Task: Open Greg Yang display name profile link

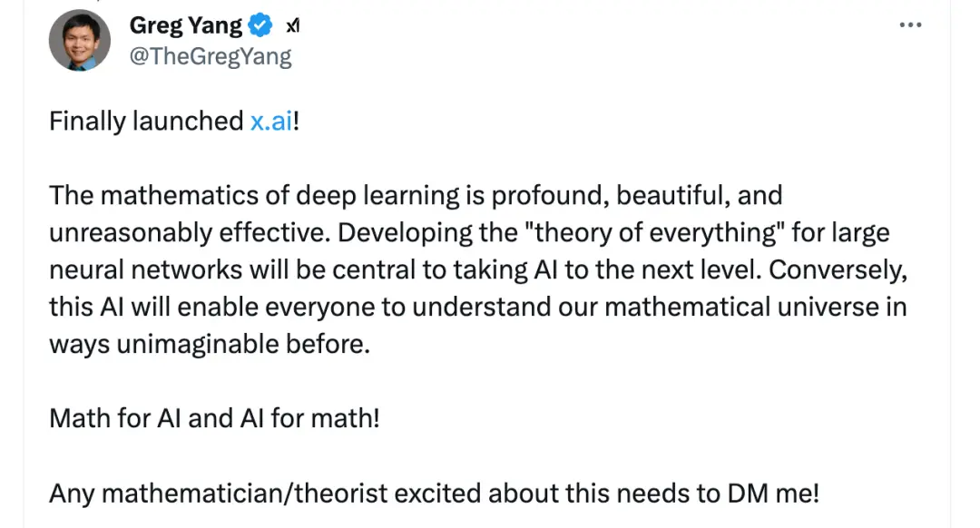Action: pyautogui.click(x=185, y=26)
